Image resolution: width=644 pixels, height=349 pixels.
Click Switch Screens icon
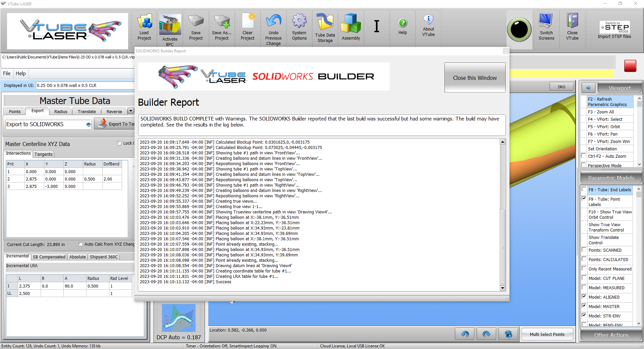point(546,28)
